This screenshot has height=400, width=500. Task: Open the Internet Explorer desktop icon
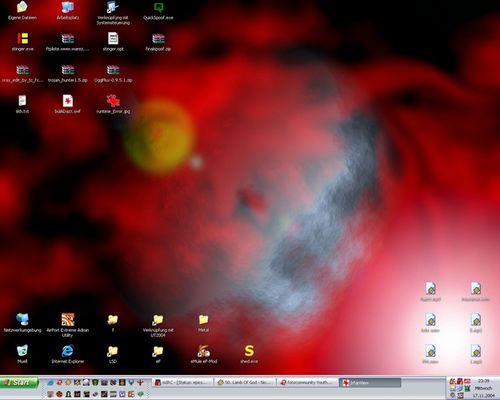pyautogui.click(x=68, y=354)
